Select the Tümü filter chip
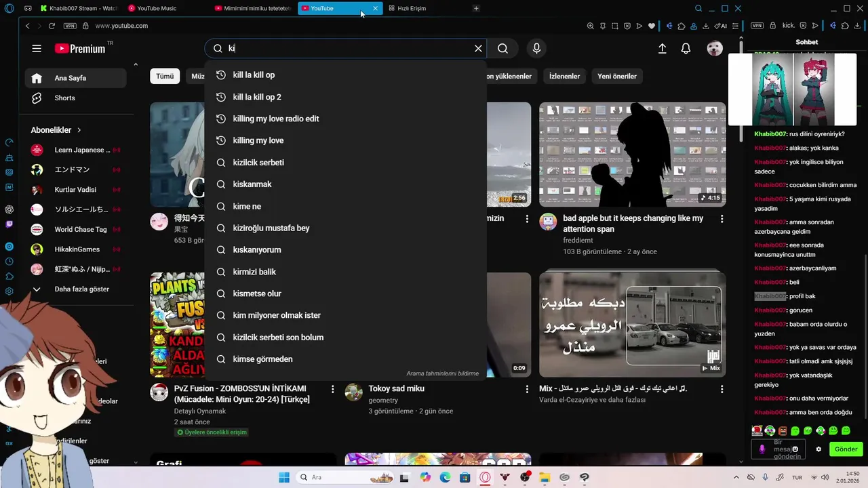The width and height of the screenshot is (868, 488). pyautogui.click(x=165, y=76)
